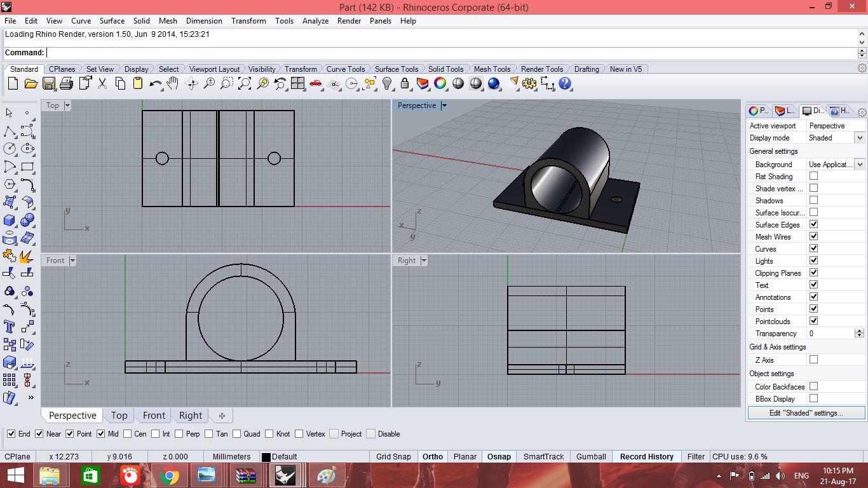
Task: Select the Box solid tool in sidebar
Action: (x=10, y=220)
